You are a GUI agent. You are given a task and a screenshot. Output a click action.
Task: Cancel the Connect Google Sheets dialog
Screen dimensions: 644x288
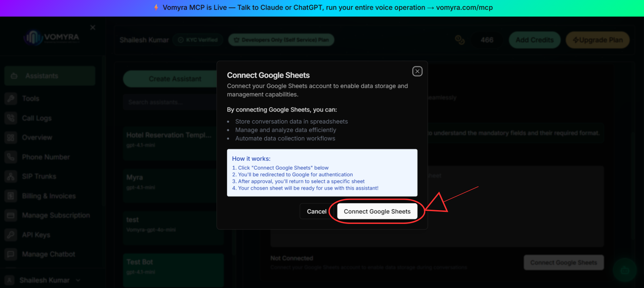(x=316, y=211)
